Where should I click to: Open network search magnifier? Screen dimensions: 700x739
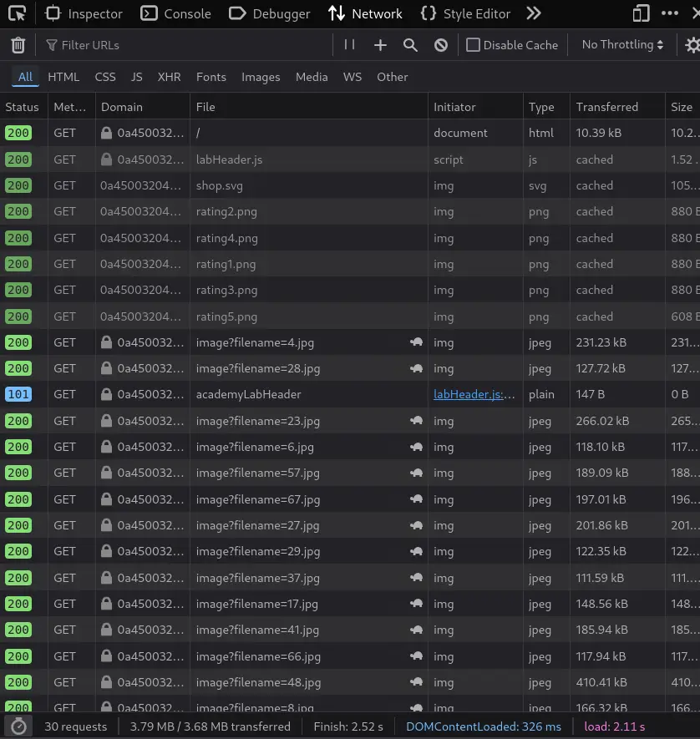(410, 45)
